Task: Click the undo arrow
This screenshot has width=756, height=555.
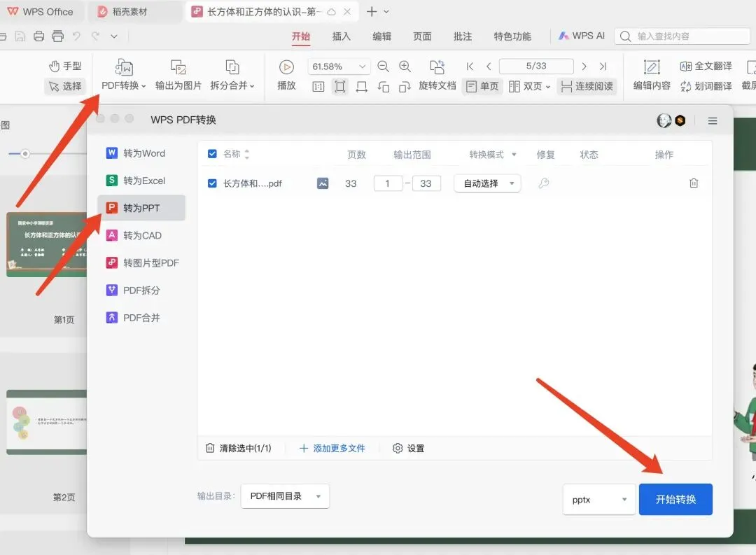Action: (x=76, y=36)
